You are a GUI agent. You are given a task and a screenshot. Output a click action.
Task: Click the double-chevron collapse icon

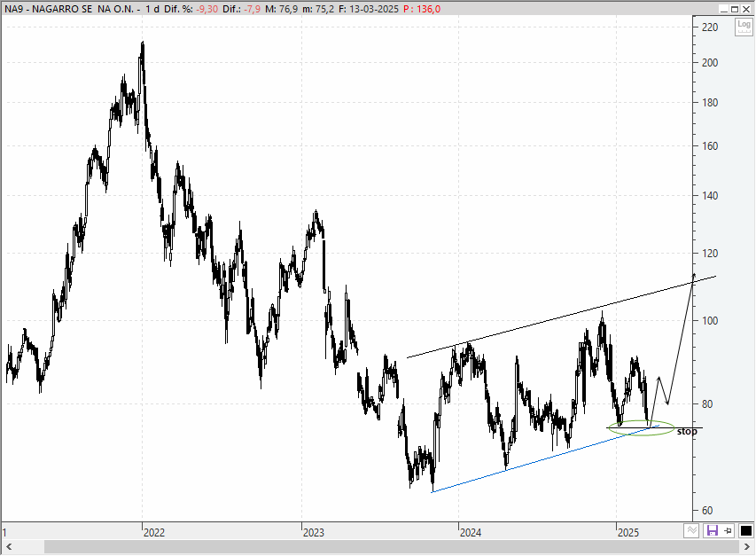point(691,530)
